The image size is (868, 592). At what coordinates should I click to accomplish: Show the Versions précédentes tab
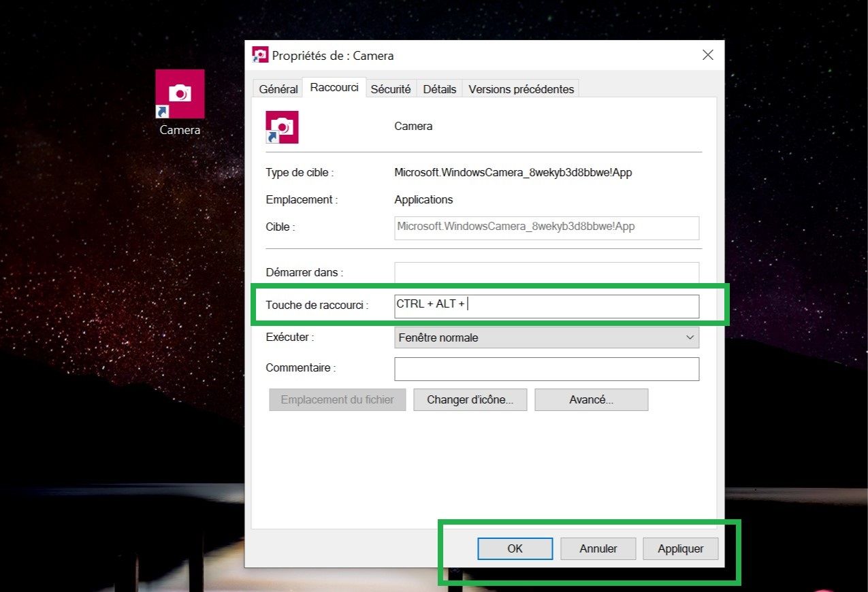(x=521, y=89)
